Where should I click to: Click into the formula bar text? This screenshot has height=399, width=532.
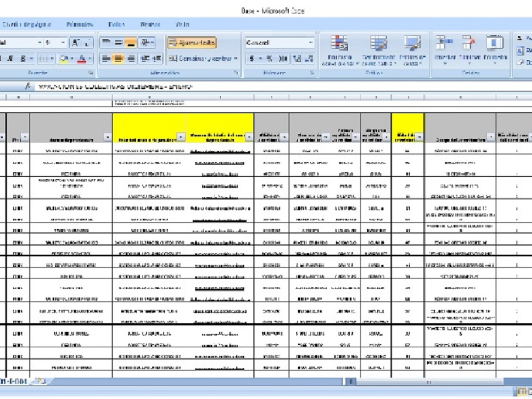[115, 87]
